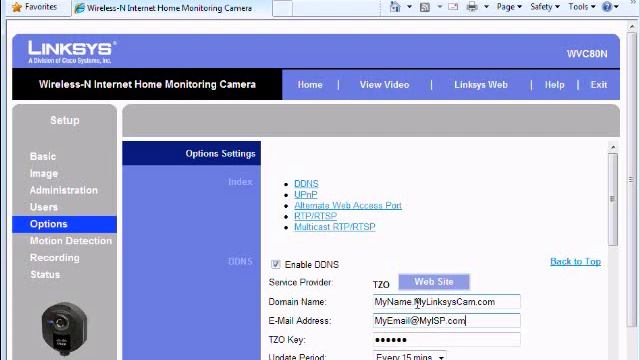Go to the Home navigation link
Image resolution: width=640 pixels, height=360 pixels.
[310, 85]
